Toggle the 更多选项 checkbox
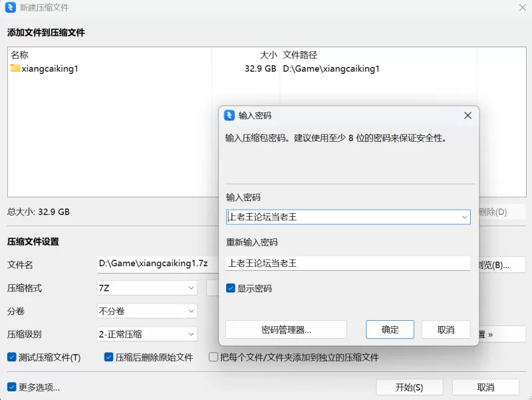 click(x=12, y=387)
